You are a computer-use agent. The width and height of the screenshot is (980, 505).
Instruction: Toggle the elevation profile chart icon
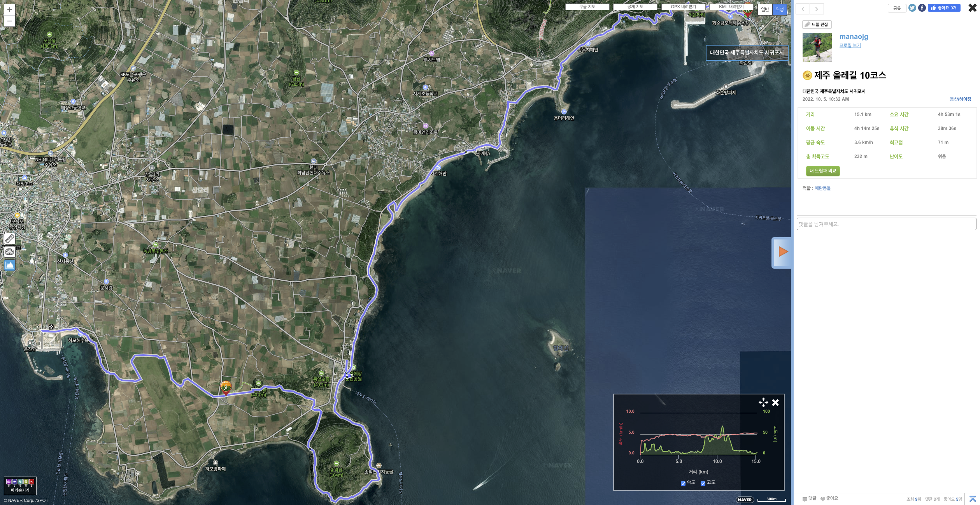10,265
